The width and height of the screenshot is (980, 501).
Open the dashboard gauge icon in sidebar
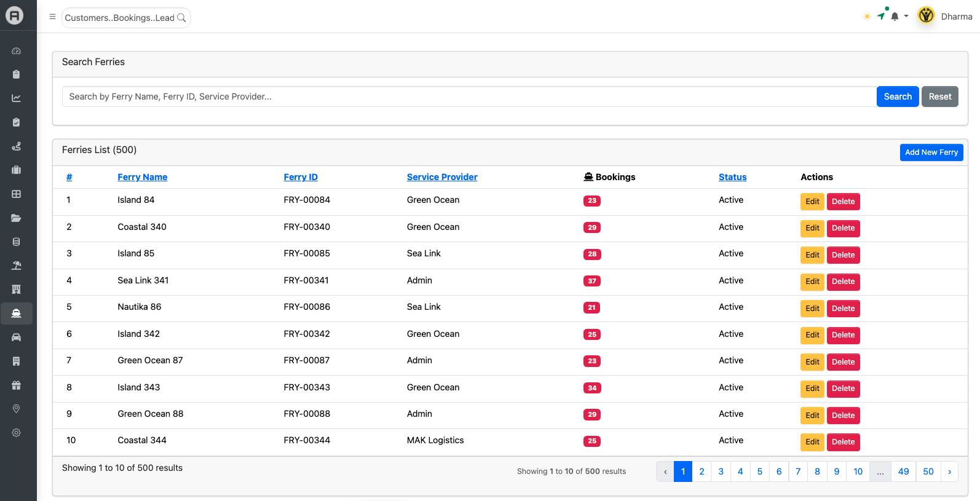tap(17, 51)
